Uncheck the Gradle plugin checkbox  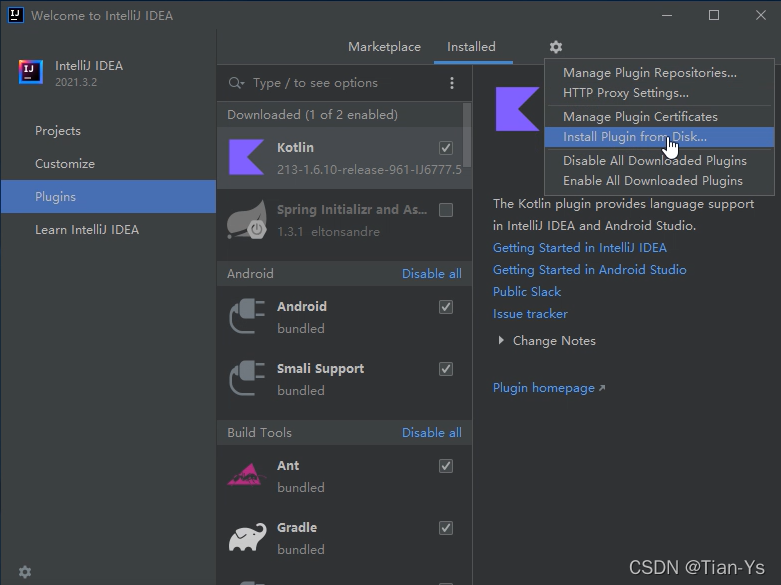(446, 528)
